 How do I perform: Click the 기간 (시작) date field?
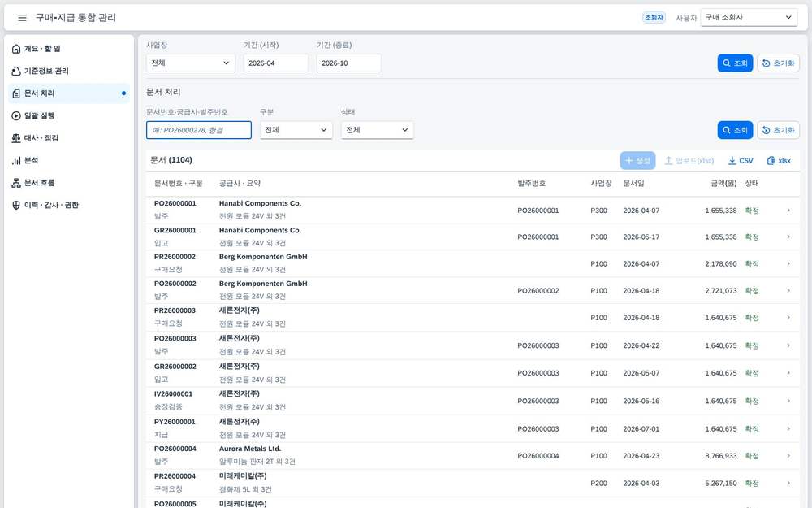pyautogui.click(x=276, y=63)
